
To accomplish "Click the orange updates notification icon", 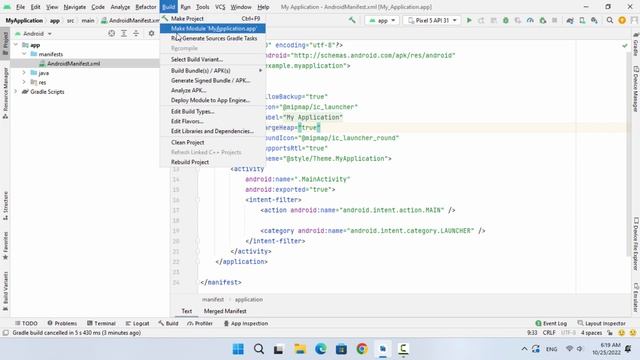I will tap(622, 20).
